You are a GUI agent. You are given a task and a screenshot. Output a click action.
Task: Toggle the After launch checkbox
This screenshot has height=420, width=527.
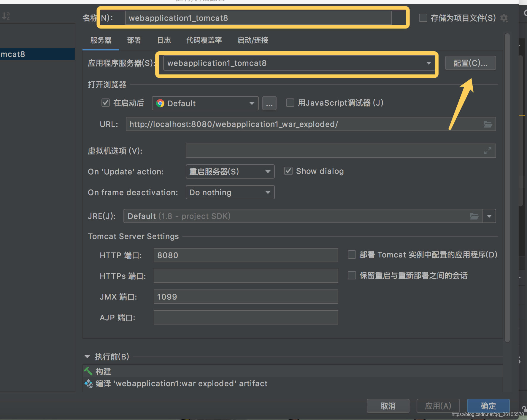[x=106, y=103]
